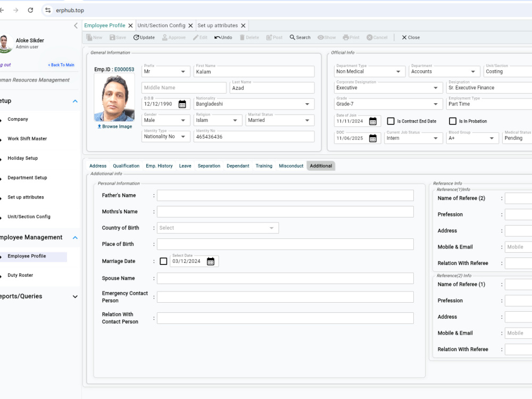Open the Religion dropdown
Viewport: 532px width, 399px height.
218,120
